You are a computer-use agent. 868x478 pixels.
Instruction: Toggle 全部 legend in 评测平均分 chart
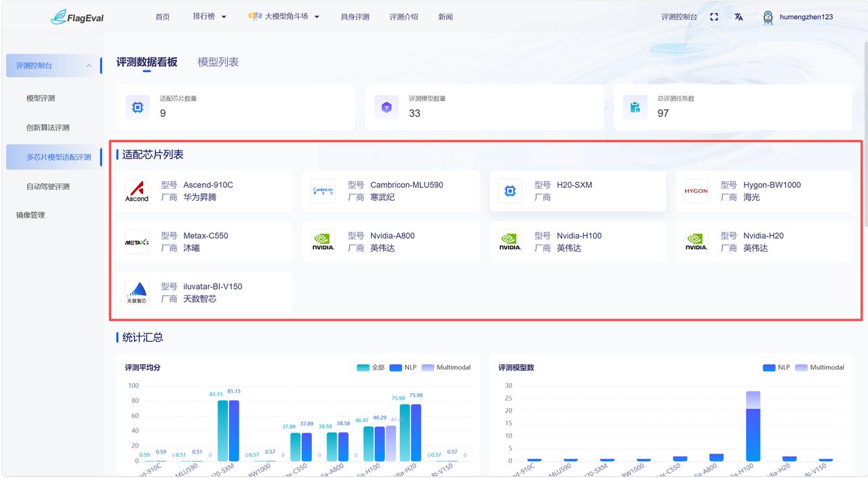(x=371, y=367)
